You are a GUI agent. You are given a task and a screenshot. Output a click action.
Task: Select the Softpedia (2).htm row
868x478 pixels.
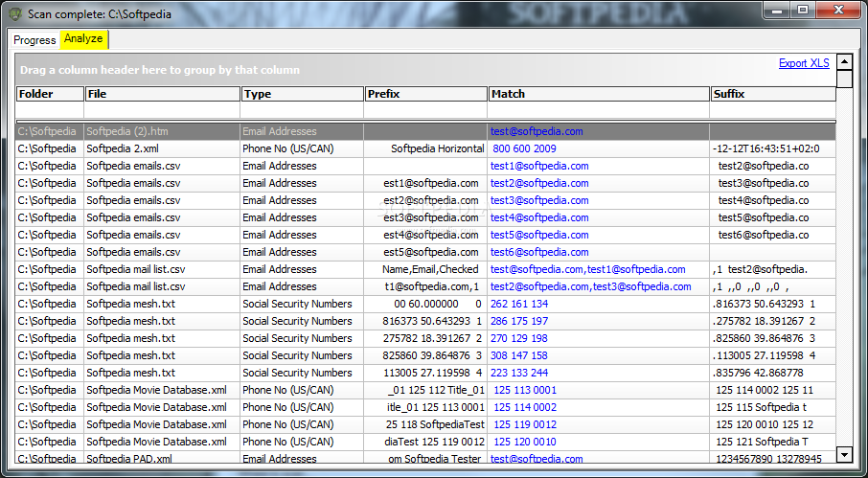click(x=425, y=131)
